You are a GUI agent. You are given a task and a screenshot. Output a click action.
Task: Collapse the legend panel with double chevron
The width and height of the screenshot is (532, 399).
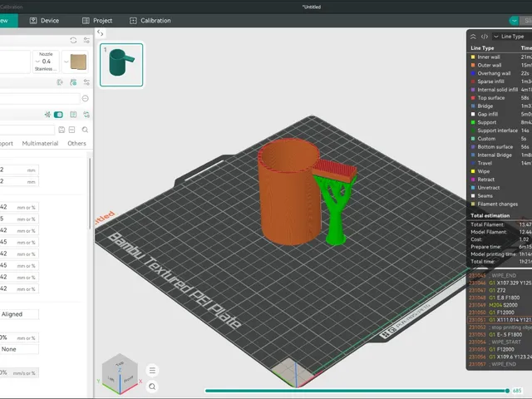pos(473,37)
